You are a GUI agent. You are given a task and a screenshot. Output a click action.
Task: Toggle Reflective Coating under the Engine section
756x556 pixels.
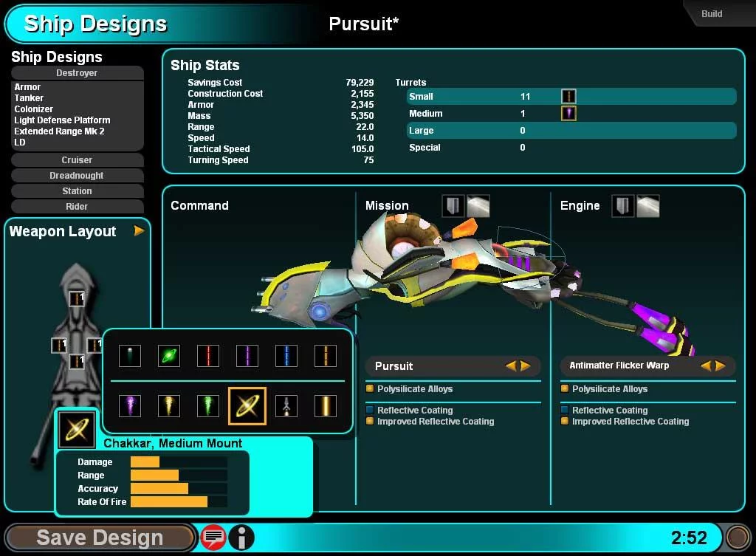[608, 410]
